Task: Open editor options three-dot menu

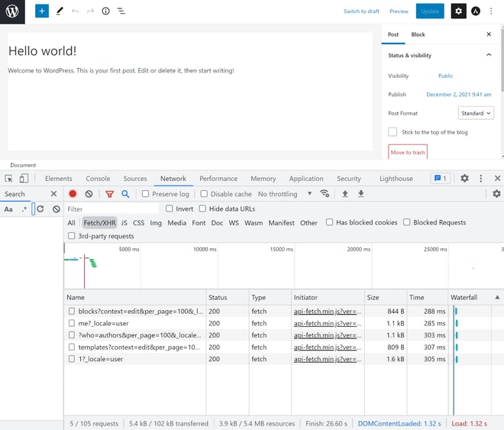Action: (491, 11)
